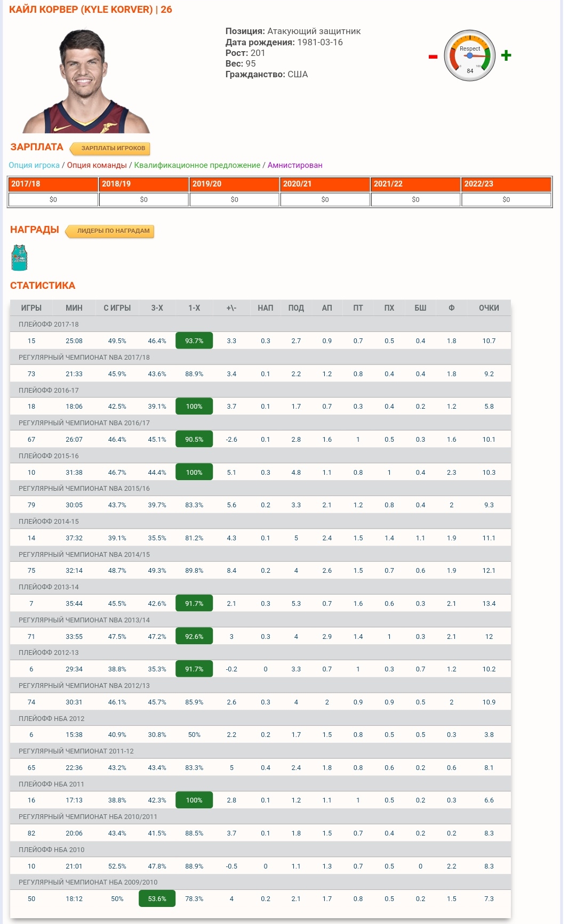
Task: Click the РЕГУЛЯРНЫЙ ЧЕМПИОНАТ NBA 2013/14 row label
Action: point(84,620)
